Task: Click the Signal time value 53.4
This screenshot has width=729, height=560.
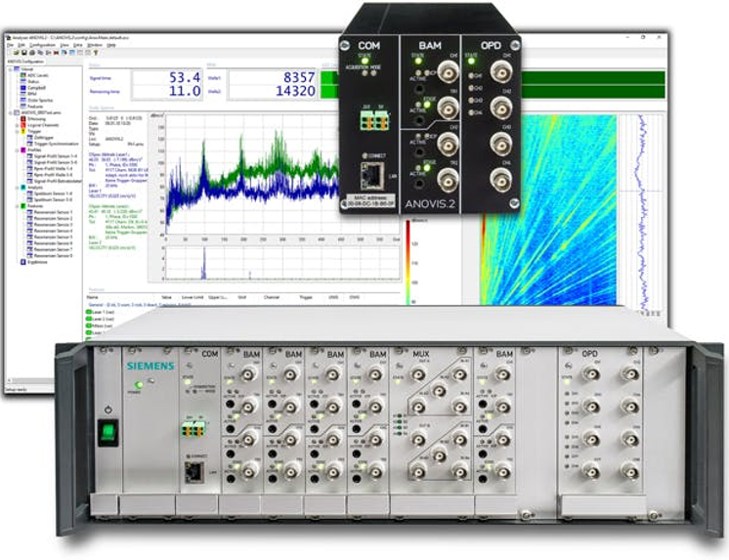Action: click(x=185, y=77)
